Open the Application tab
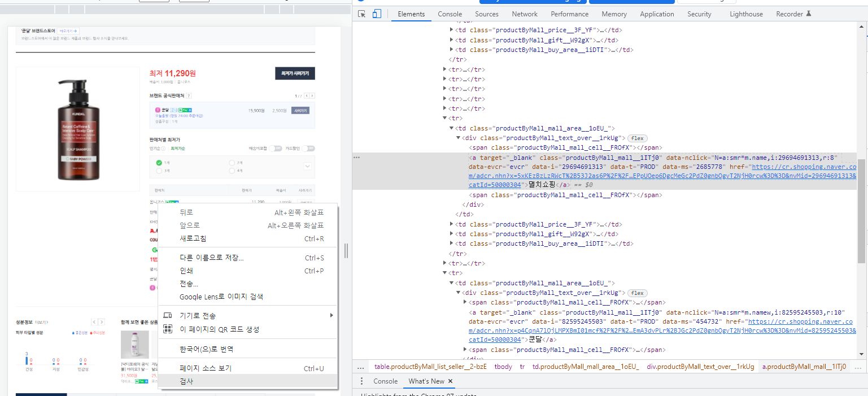This screenshot has height=396, width=868. 657,14
